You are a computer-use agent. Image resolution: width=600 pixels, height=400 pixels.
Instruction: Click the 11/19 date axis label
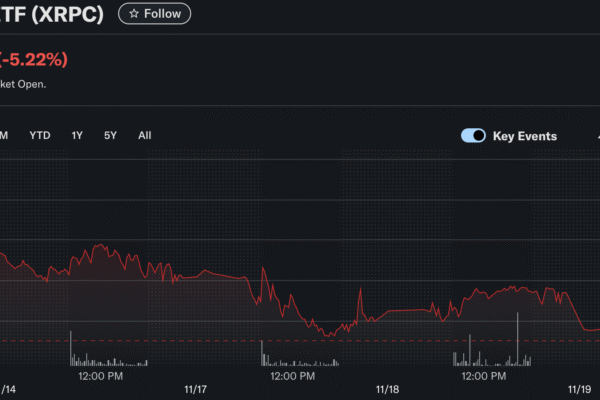coord(579,389)
